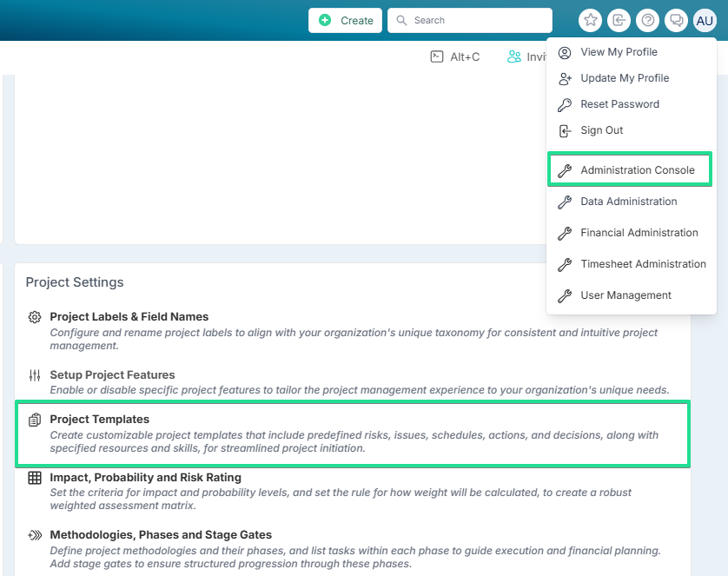Click the Create button label
The height and width of the screenshot is (576, 728).
pyautogui.click(x=356, y=21)
